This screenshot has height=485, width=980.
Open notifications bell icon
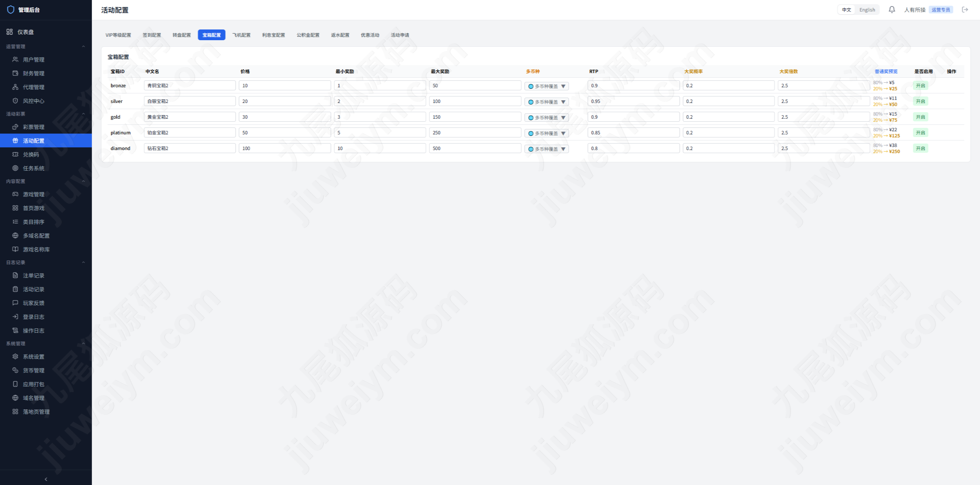pos(892,10)
